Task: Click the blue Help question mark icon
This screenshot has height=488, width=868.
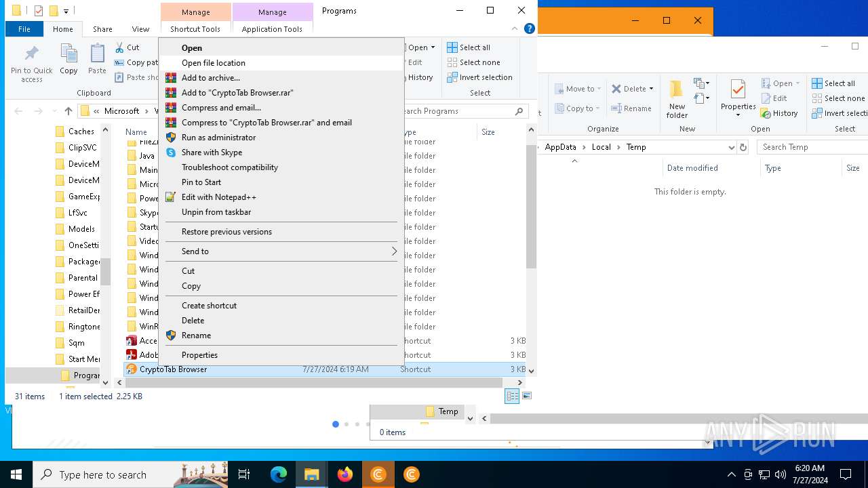Action: 530,28
